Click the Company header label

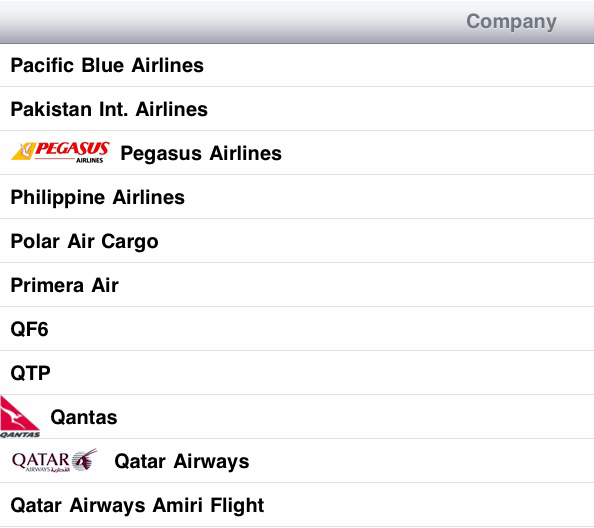tap(511, 22)
